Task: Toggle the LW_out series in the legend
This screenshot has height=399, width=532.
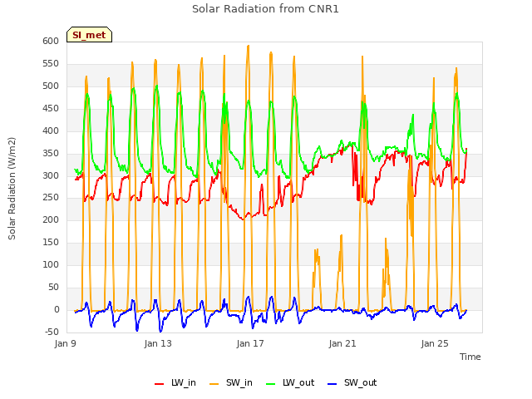Action: (x=290, y=382)
